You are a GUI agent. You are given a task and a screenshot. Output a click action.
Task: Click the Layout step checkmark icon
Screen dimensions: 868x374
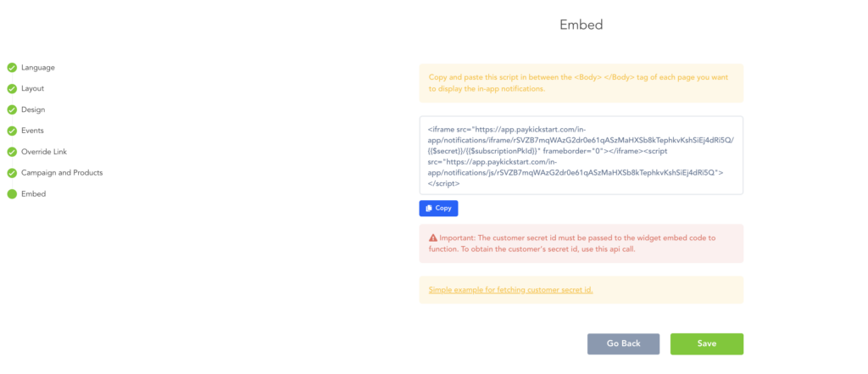(12, 88)
